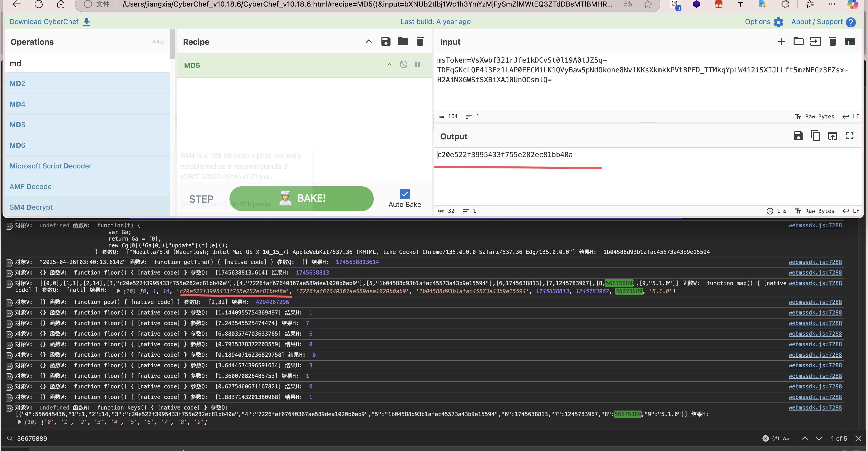Copy raw output to clipboard
Viewport: 868px width, 451px height.
(x=815, y=136)
